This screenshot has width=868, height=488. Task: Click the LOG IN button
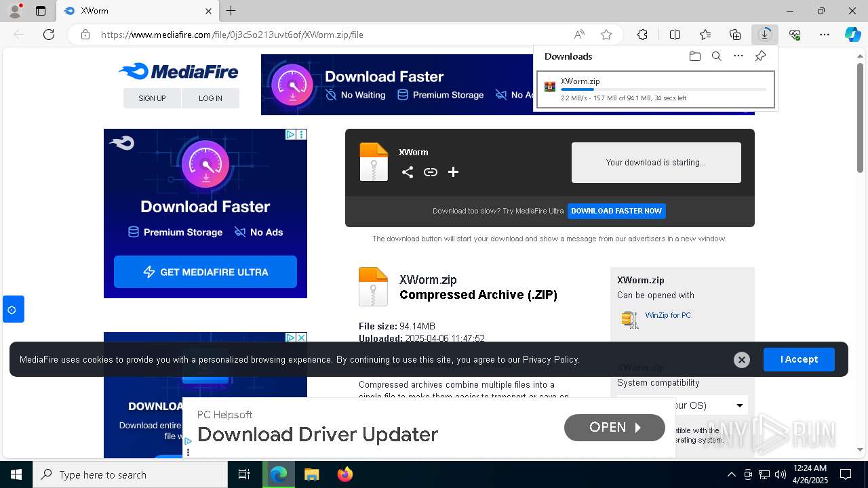point(210,98)
